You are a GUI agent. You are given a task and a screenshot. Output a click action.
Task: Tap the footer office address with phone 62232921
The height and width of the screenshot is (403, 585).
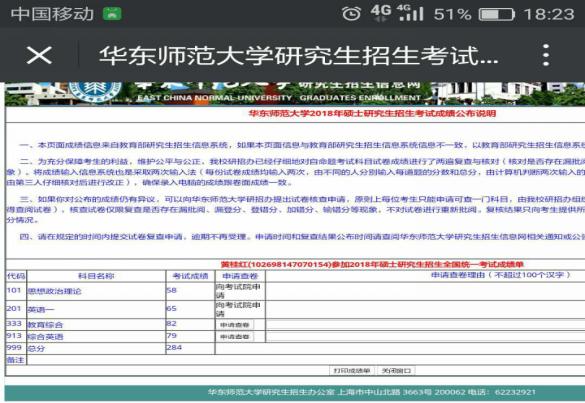coord(372,392)
